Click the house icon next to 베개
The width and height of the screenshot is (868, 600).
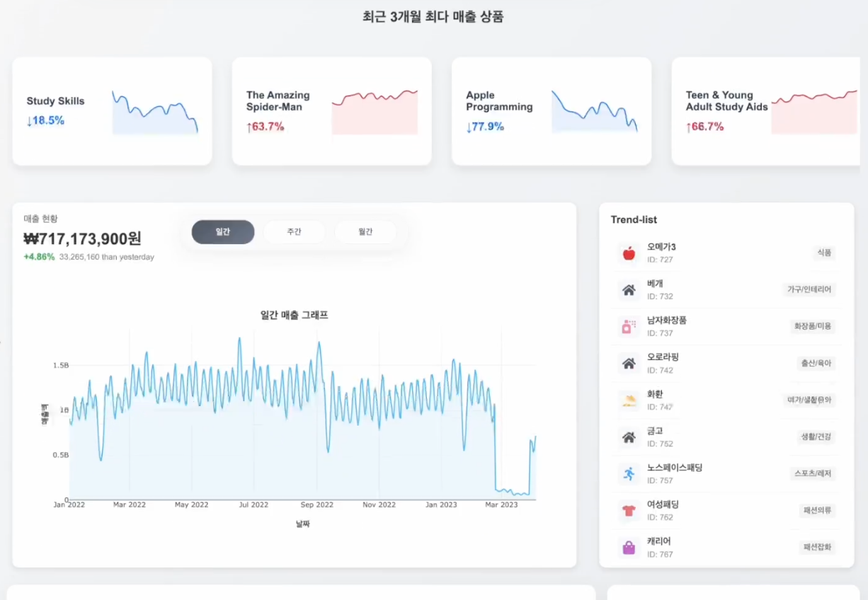point(628,290)
